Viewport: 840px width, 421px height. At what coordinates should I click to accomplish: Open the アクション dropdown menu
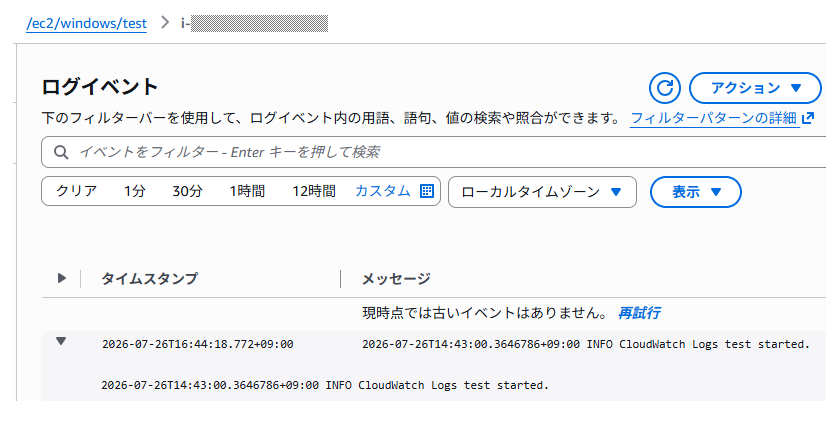pyautogui.click(x=755, y=88)
